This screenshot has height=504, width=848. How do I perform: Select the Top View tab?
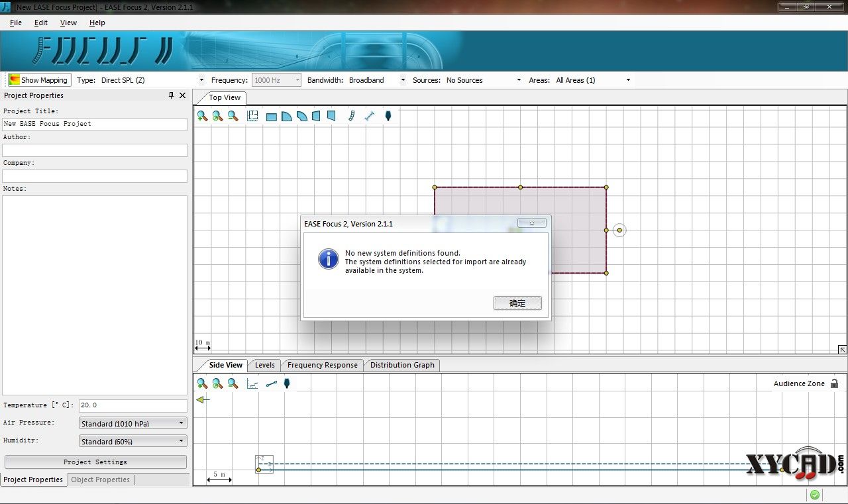(x=225, y=97)
